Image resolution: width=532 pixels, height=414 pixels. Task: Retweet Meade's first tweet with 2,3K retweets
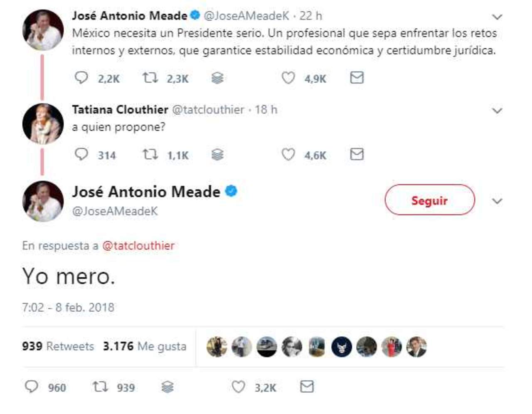point(150,78)
